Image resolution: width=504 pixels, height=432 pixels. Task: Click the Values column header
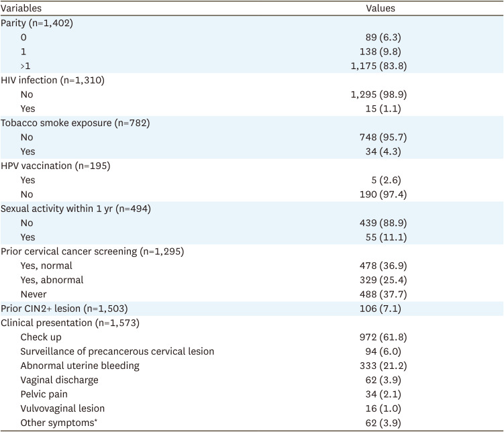380,9
